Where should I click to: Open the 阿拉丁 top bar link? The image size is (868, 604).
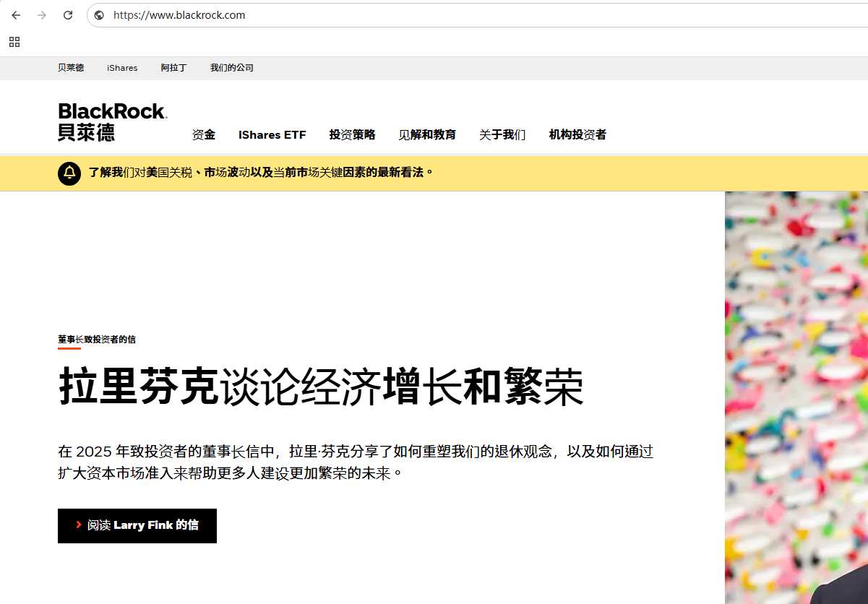click(173, 68)
